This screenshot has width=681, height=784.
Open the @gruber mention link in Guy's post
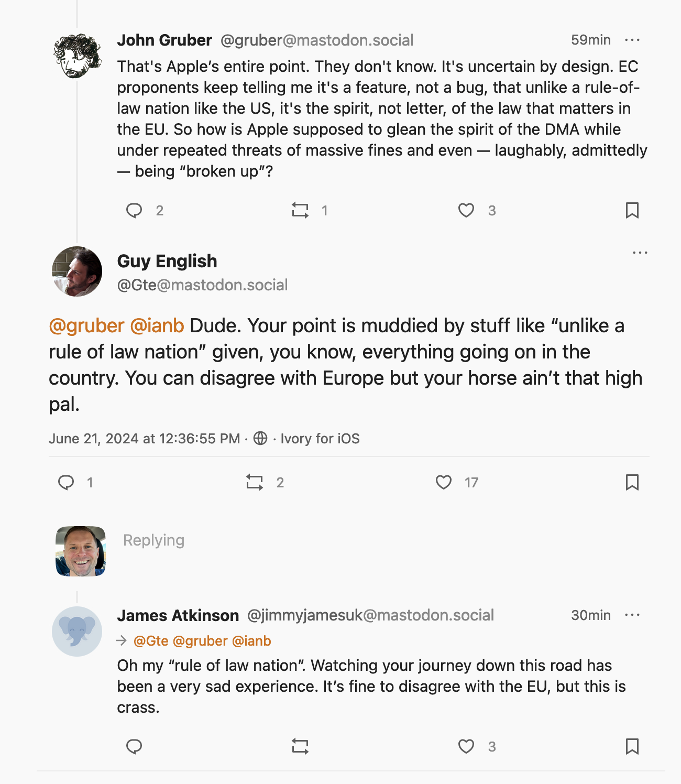(x=86, y=326)
